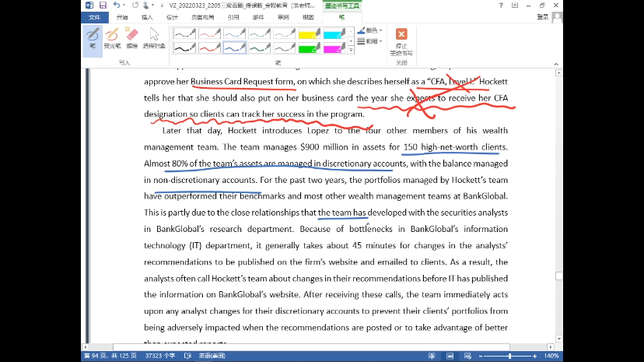Select the Eraser (橡皮擦) tool
The image size is (644, 362).
click(x=131, y=37)
